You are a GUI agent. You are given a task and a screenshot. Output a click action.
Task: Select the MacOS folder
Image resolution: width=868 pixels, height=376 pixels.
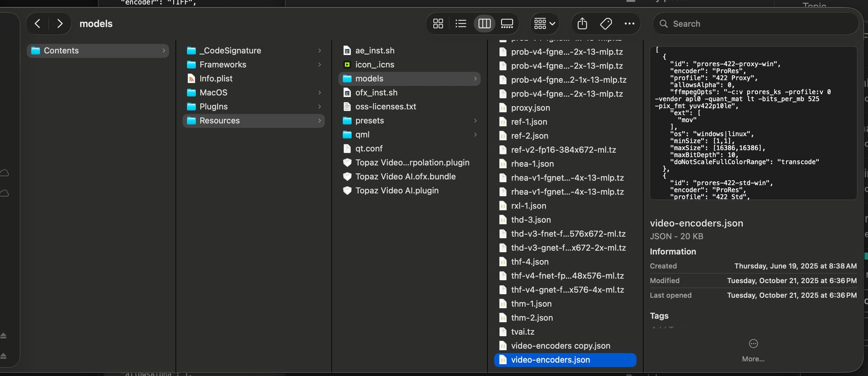[x=254, y=93]
